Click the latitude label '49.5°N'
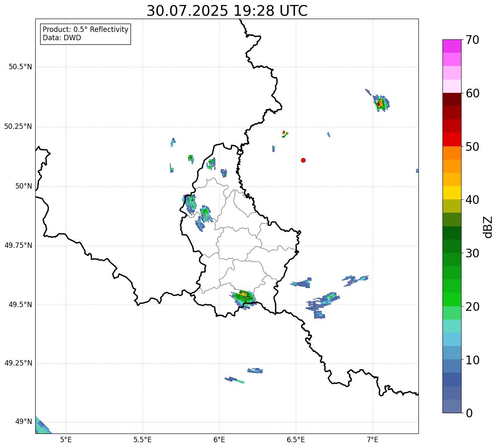This screenshot has height=448, width=498. (x=20, y=305)
